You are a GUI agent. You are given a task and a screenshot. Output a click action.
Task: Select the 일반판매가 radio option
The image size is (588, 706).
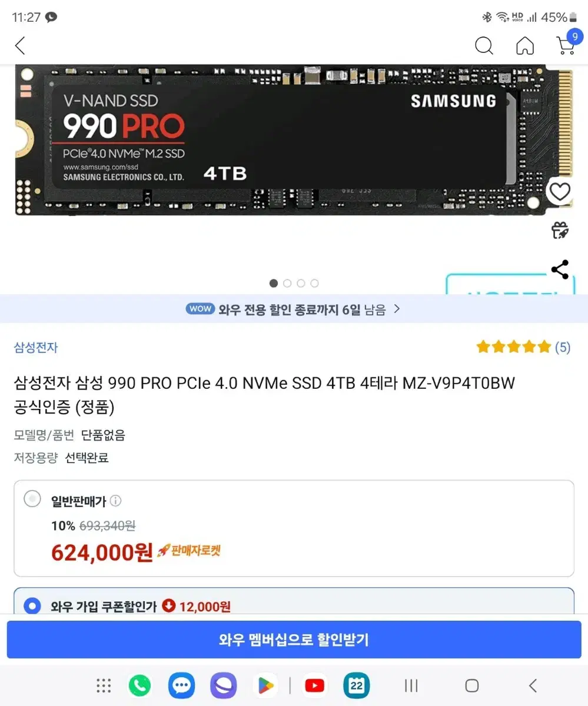pyautogui.click(x=32, y=499)
